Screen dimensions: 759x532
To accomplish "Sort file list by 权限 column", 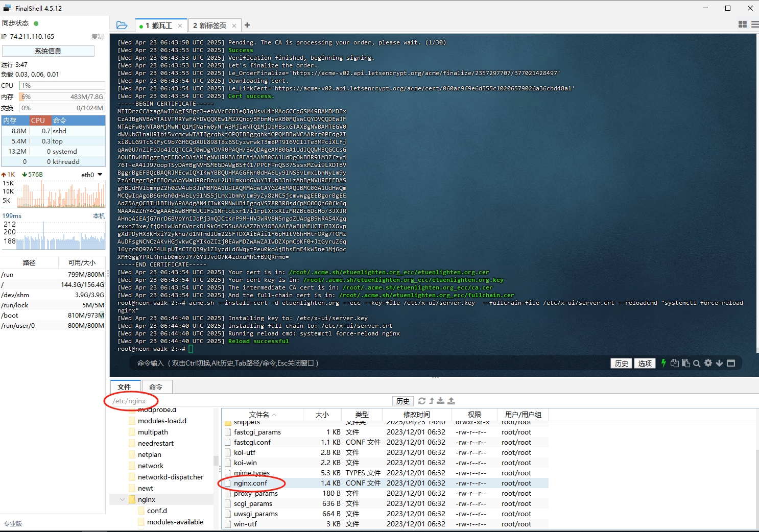I will pyautogui.click(x=475, y=415).
